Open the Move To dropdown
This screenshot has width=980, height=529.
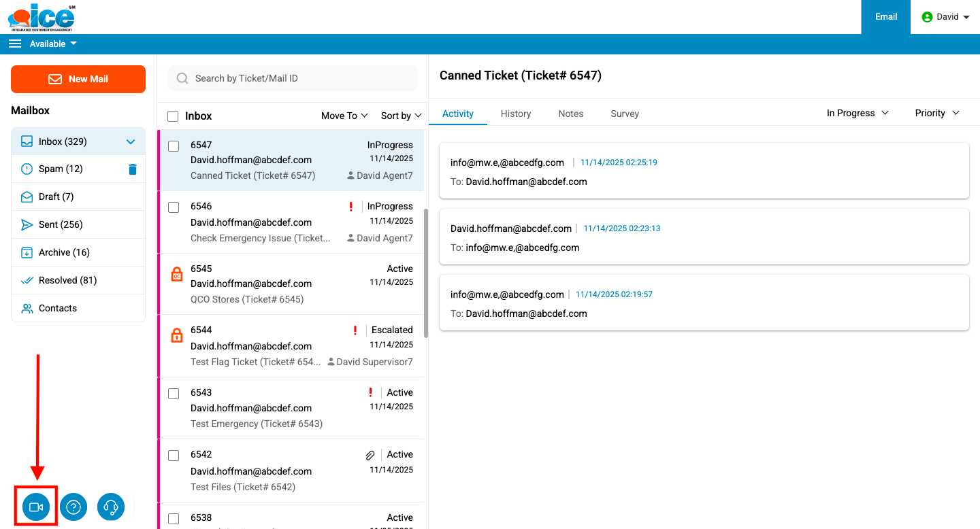(x=344, y=116)
